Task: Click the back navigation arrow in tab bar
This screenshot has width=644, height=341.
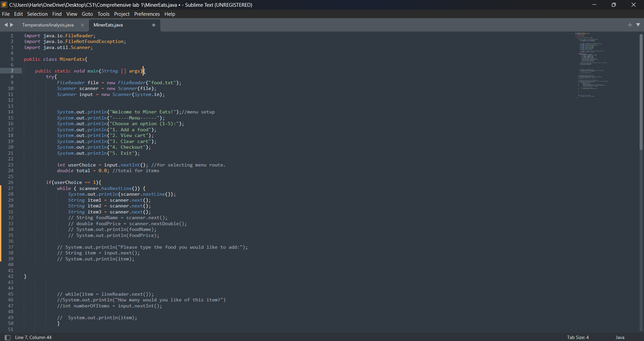Action: (6, 25)
